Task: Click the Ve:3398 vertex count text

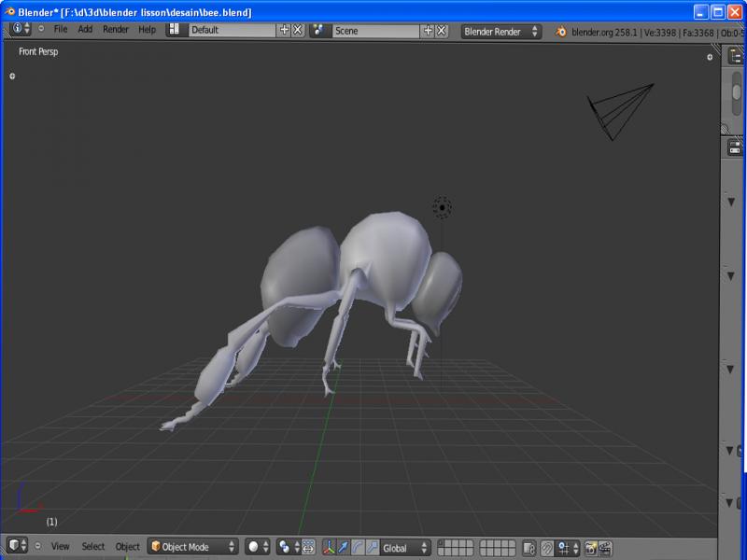Action: pyautogui.click(x=659, y=33)
